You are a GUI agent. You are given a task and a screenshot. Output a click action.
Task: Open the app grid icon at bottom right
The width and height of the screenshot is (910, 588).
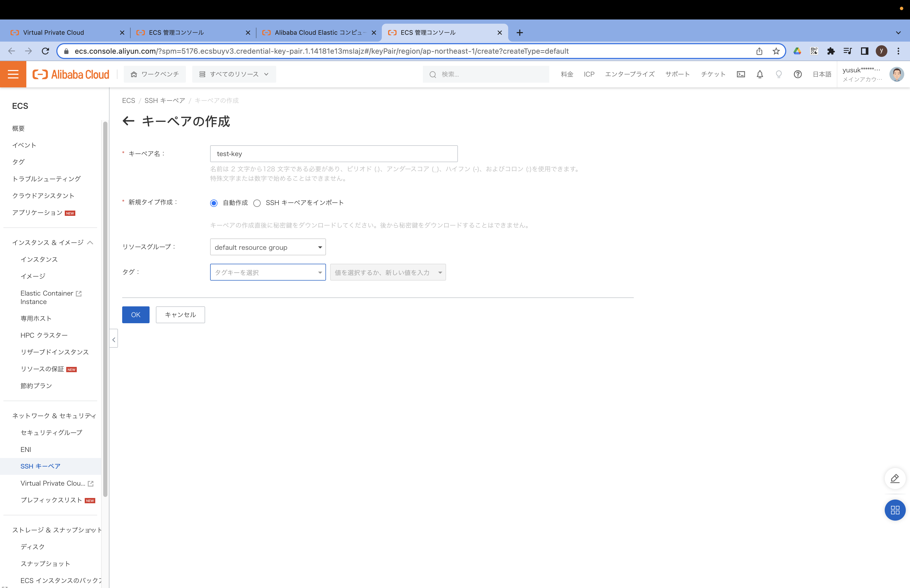895,510
